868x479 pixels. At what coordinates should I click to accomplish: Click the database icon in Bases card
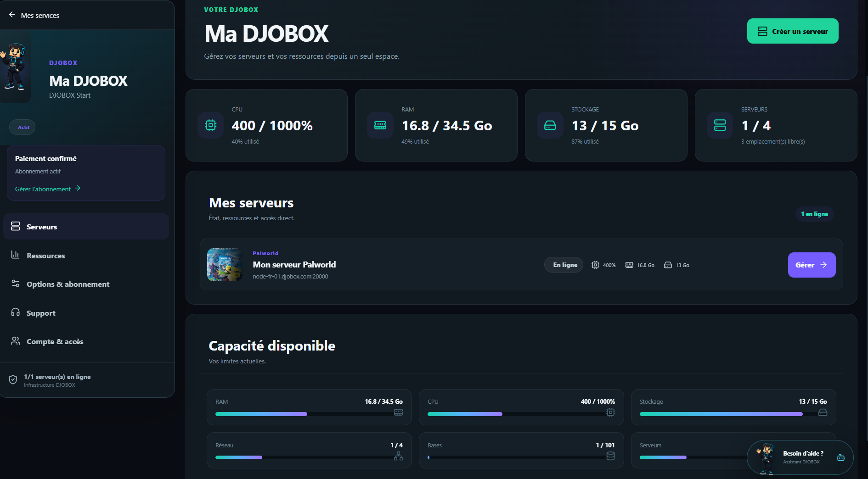pos(610,456)
